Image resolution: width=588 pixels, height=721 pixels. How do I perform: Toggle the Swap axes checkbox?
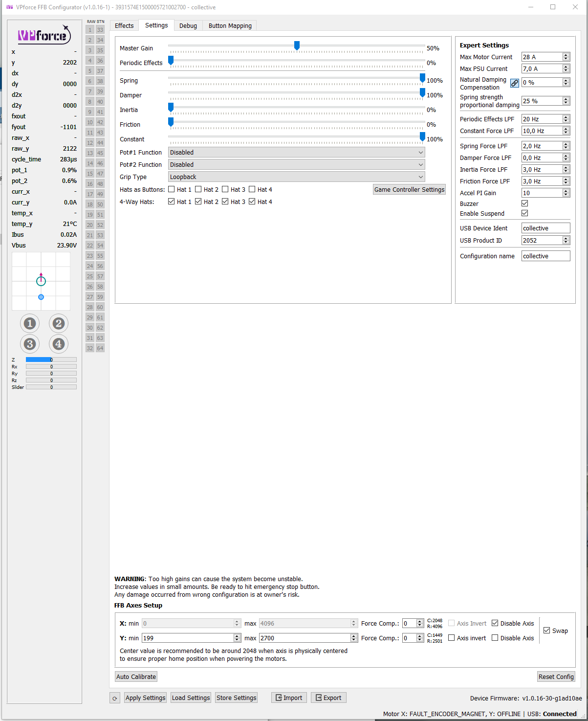pyautogui.click(x=547, y=631)
